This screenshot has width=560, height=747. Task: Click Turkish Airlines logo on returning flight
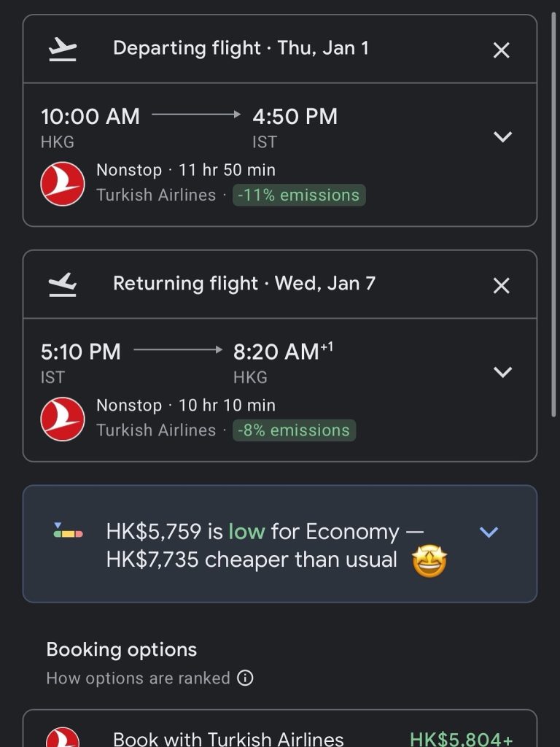tap(63, 419)
